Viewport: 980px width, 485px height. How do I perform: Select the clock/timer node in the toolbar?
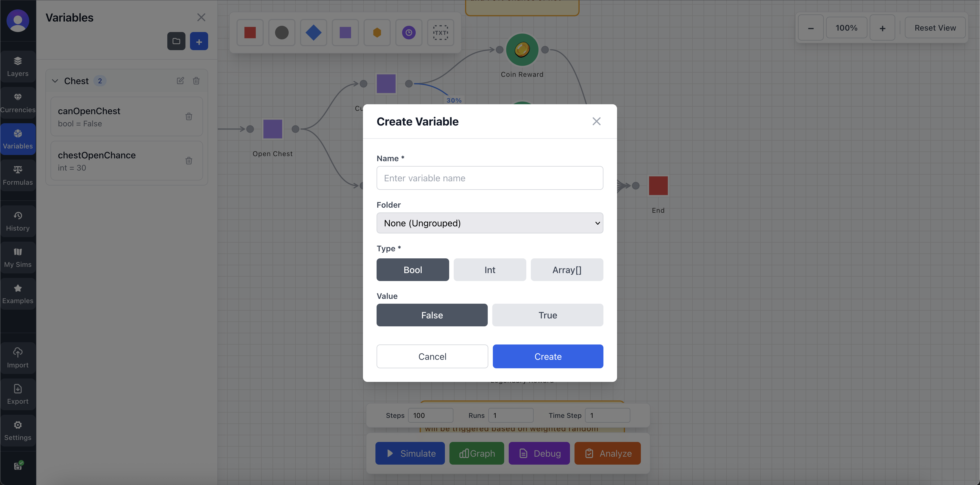coord(409,33)
